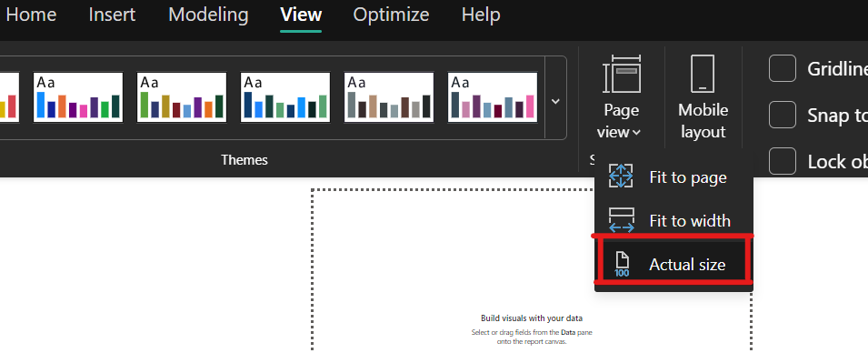This screenshot has height=353, width=868.
Task: Open the Modeling tab
Action: click(208, 15)
